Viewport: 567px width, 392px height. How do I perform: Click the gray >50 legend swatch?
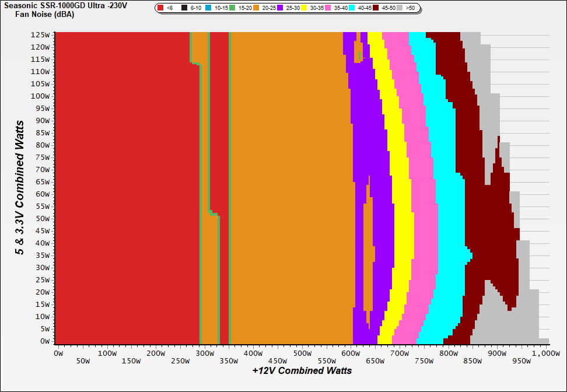[x=400, y=8]
